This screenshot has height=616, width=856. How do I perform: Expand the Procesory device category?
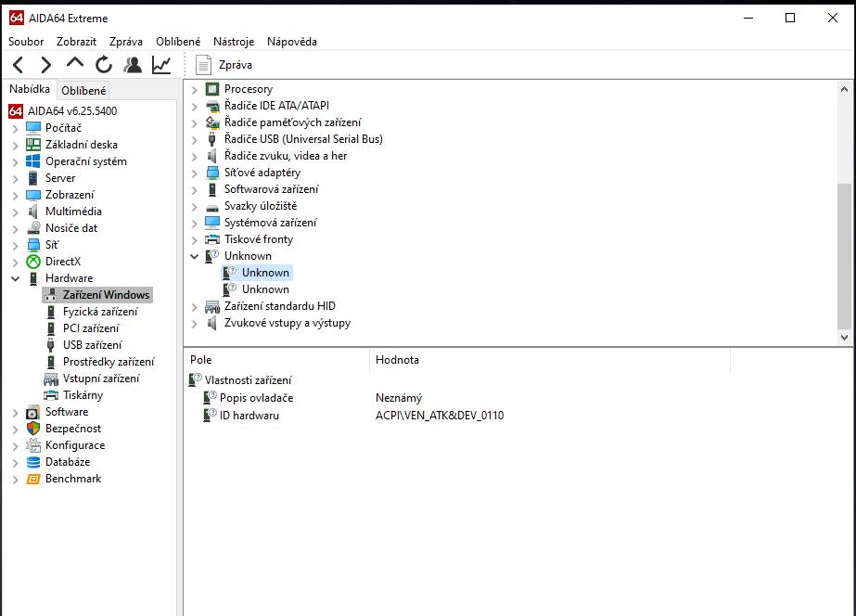(195, 90)
